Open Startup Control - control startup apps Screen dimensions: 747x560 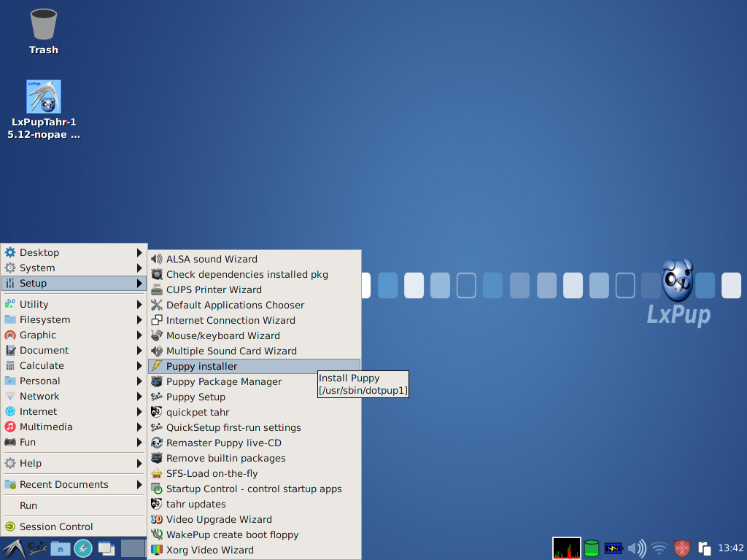(x=255, y=489)
